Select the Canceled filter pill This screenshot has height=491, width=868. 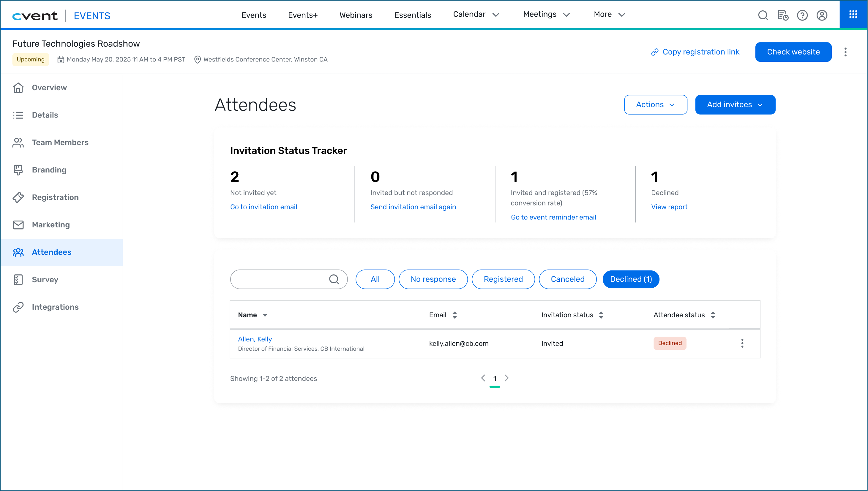click(567, 279)
